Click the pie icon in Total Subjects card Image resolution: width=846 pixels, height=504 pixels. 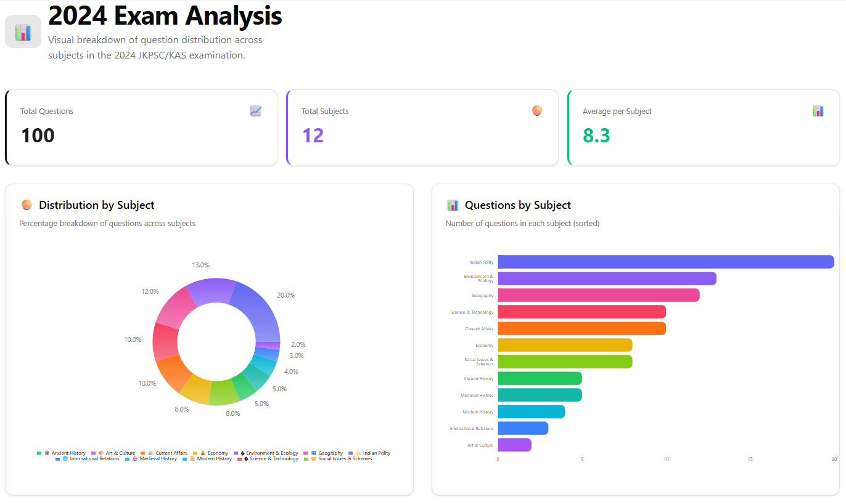(x=537, y=111)
